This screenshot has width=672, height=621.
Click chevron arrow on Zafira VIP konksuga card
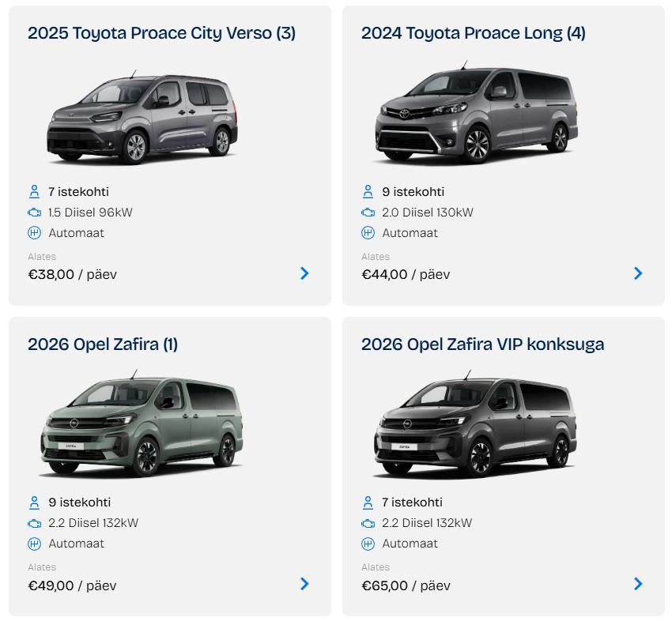point(638,584)
